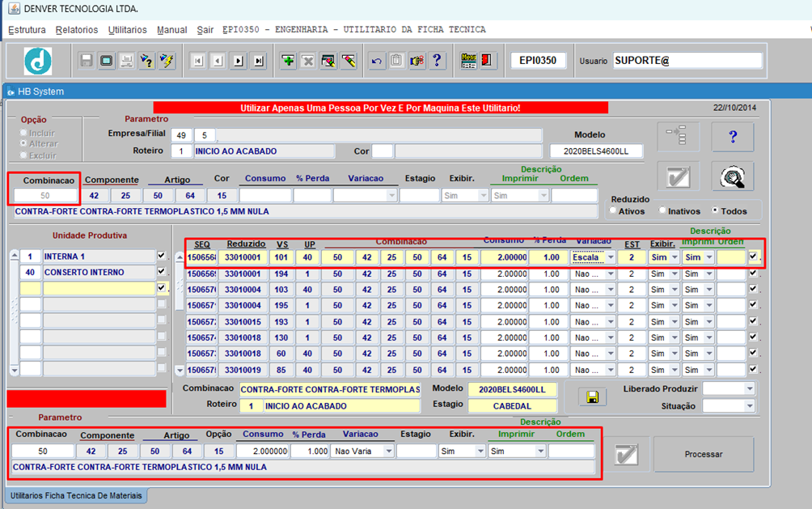The width and height of the screenshot is (812, 509).
Task: Open the Nao Varia dropdown in bottom Parametro
Action: [x=388, y=452]
